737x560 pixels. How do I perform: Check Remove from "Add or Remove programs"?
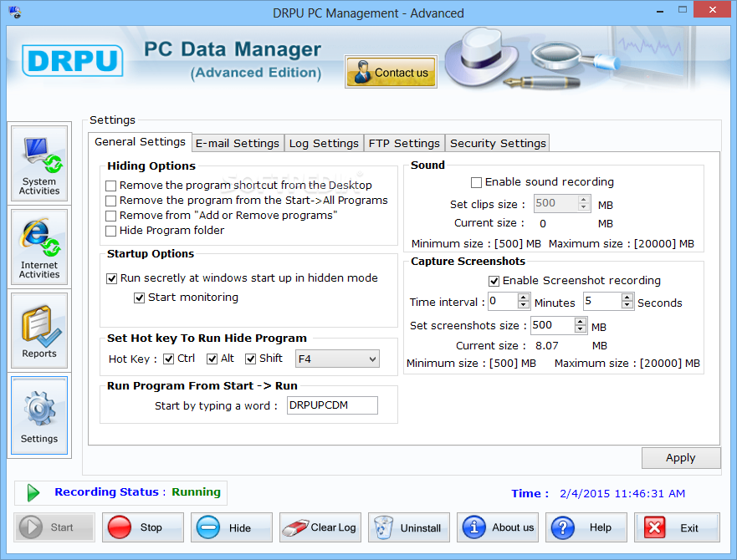coord(111,216)
